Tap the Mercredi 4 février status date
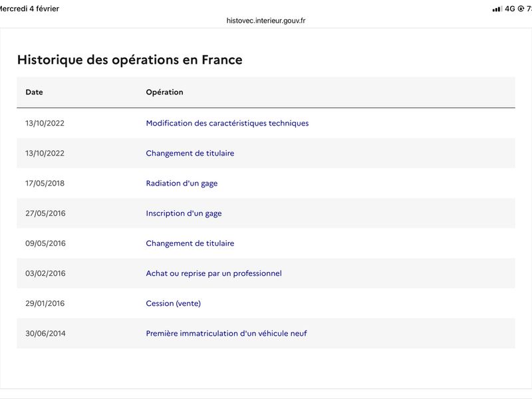 point(29,9)
